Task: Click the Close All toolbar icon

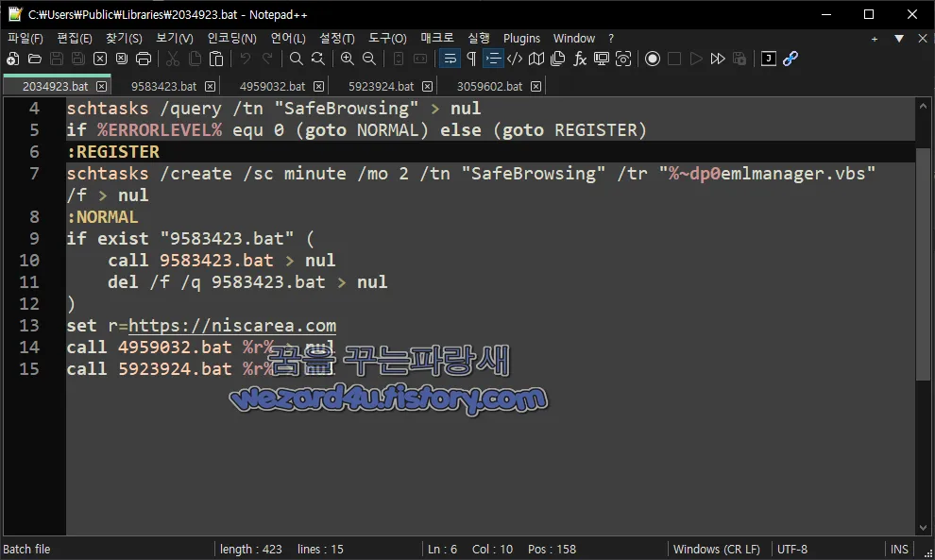Action: coord(122,59)
